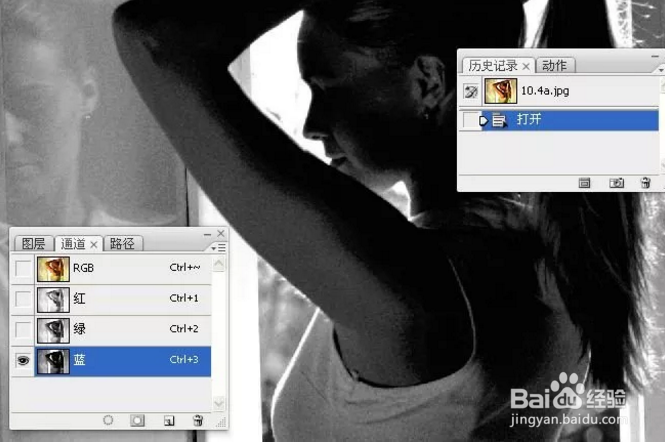This screenshot has width=665, height=443.
Task: Open History panel flyout menu arrow
Action: 661,69
